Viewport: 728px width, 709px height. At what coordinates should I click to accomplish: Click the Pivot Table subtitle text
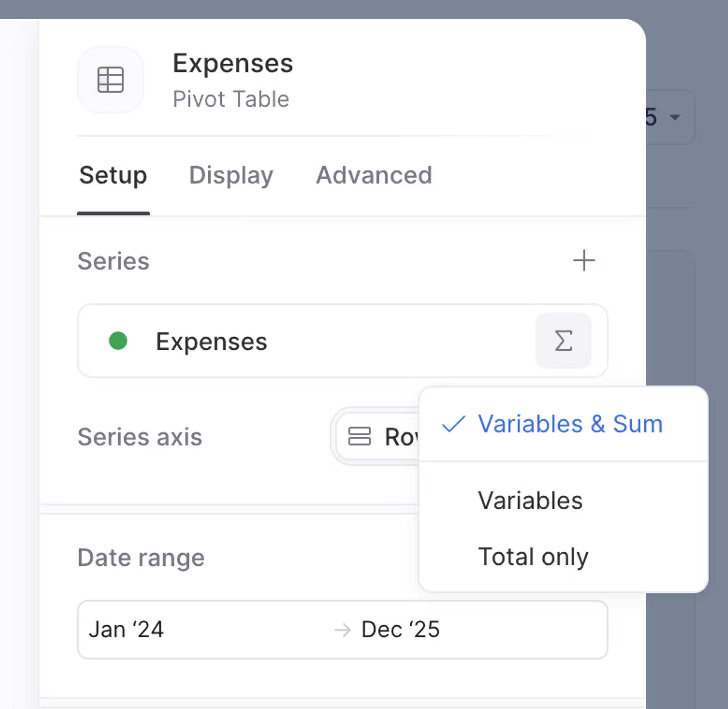point(231,99)
